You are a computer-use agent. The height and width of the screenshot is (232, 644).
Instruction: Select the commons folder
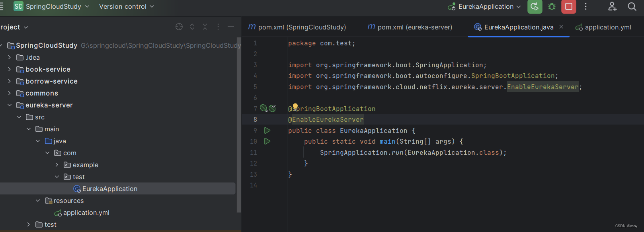(x=42, y=93)
